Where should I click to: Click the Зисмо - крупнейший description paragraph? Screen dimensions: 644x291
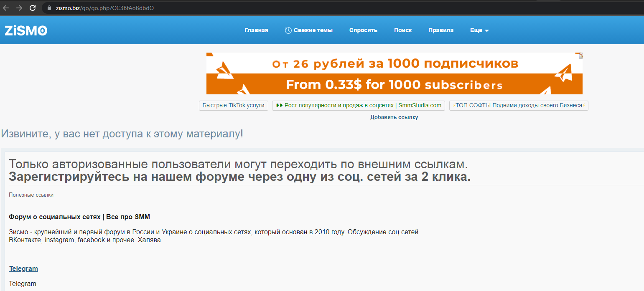214,236
